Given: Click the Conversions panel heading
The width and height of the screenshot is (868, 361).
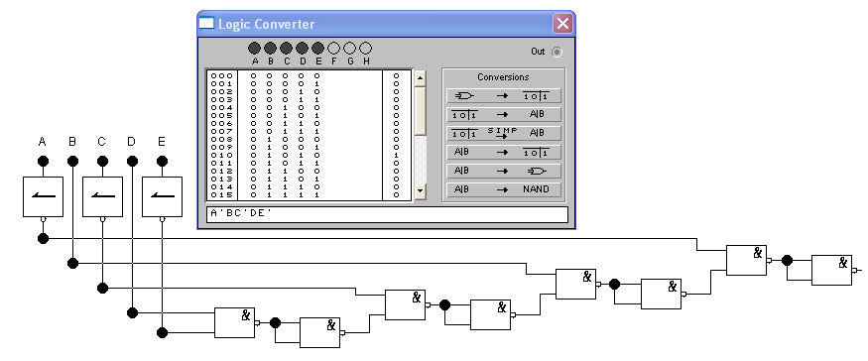Looking at the screenshot, I should (x=503, y=77).
